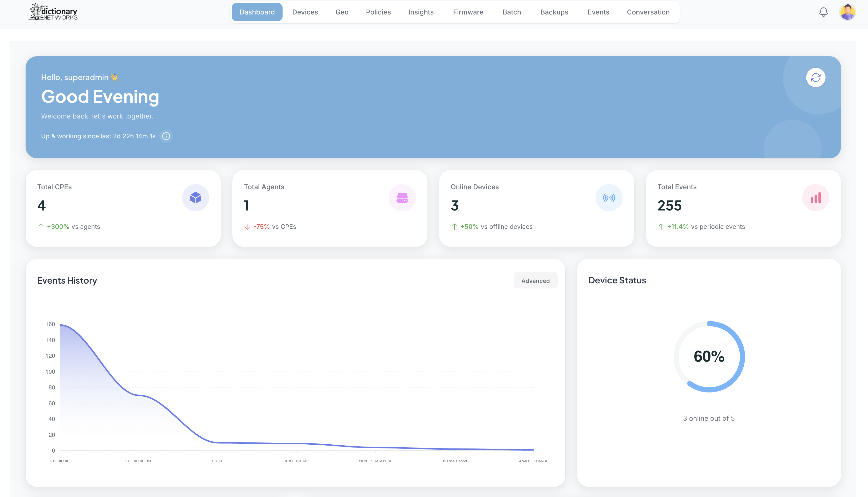Click the notification bell icon
This screenshot has height=497, width=868.
click(x=823, y=12)
